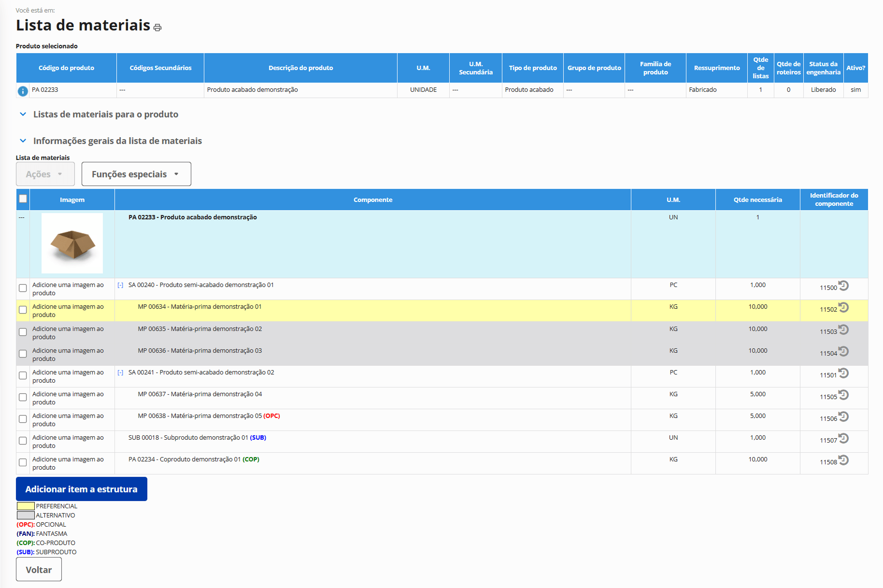Collapse the SA 00240 tree node
The height and width of the screenshot is (588, 883).
[120, 285]
